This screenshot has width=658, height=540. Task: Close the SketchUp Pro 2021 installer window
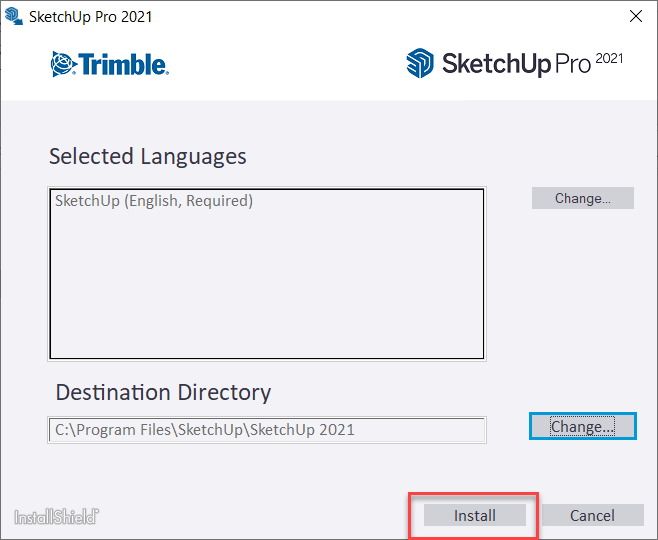click(635, 17)
